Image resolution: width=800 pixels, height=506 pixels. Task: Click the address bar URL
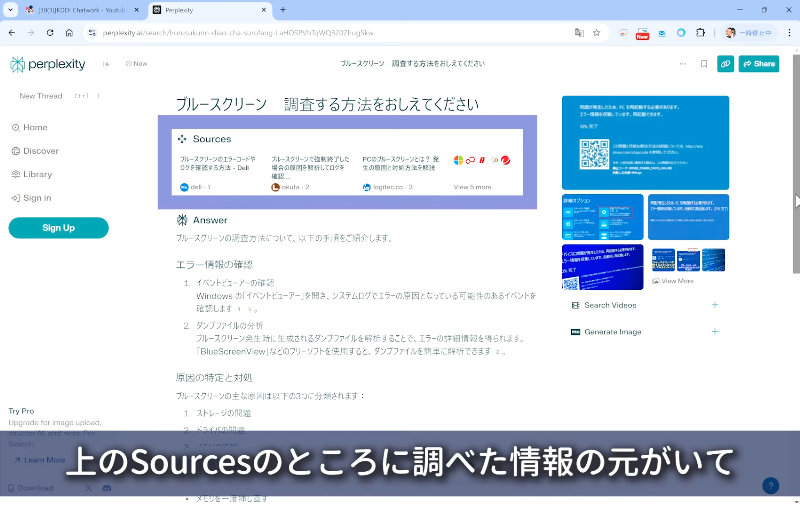tap(238, 33)
